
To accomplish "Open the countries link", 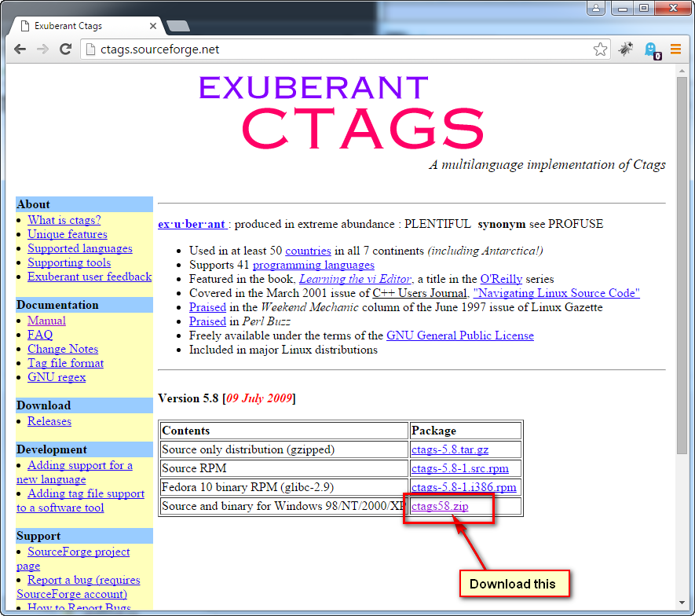I will click(x=308, y=251).
